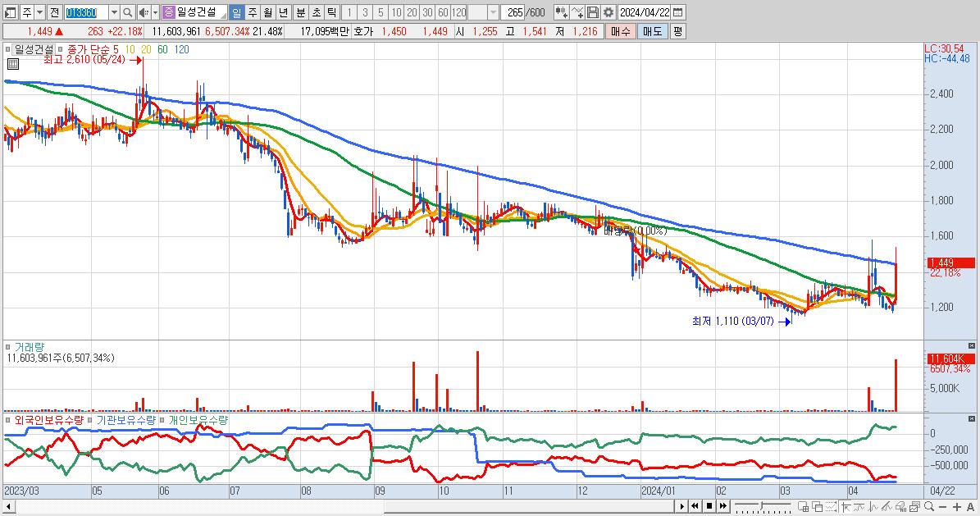980x516 pixels.
Task: Click the single right-arrow button beside the rewind button
Action: point(681,506)
